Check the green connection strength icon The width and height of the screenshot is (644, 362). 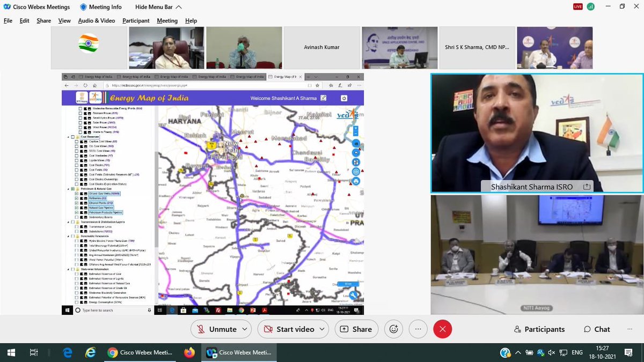591,6
